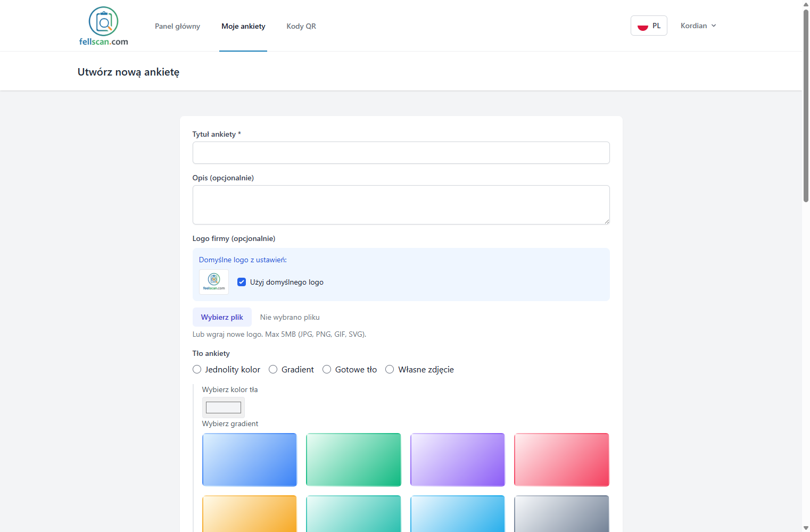The image size is (810, 532).
Task: Choose the 'Gotowe tło' radio option
Action: click(327, 369)
